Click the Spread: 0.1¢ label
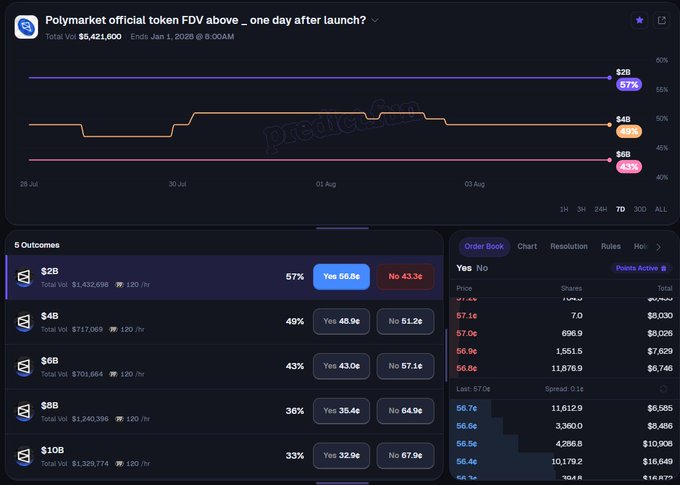This screenshot has height=485, width=680. (564, 389)
